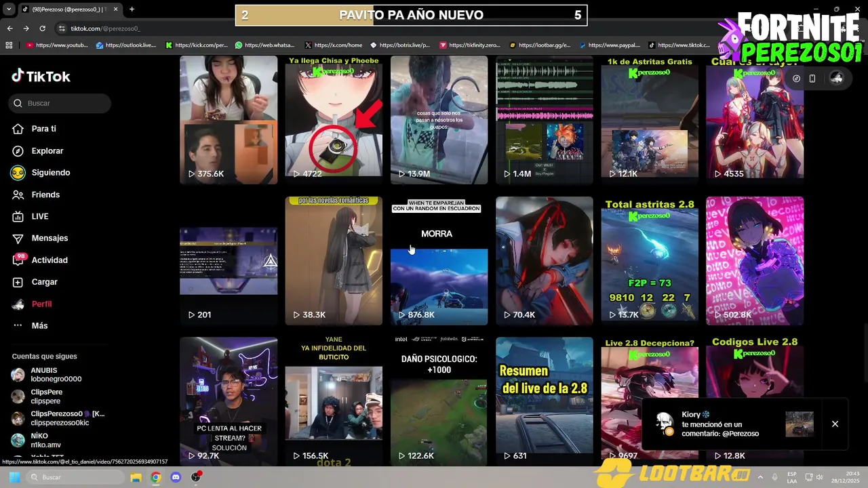
Task: Open the x.com/home bookmark
Action: pos(334,45)
